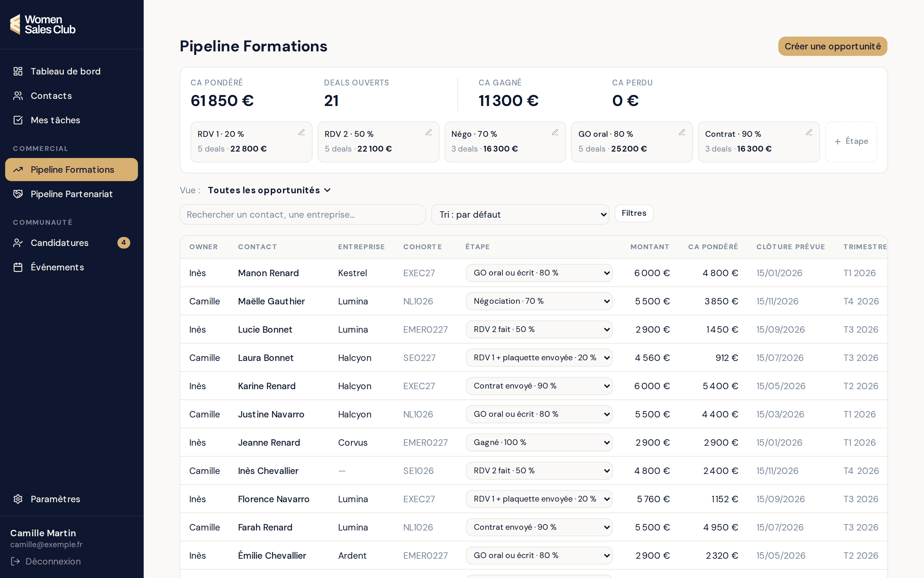Click contact name Justine Navarro
The image size is (924, 578).
(271, 414)
